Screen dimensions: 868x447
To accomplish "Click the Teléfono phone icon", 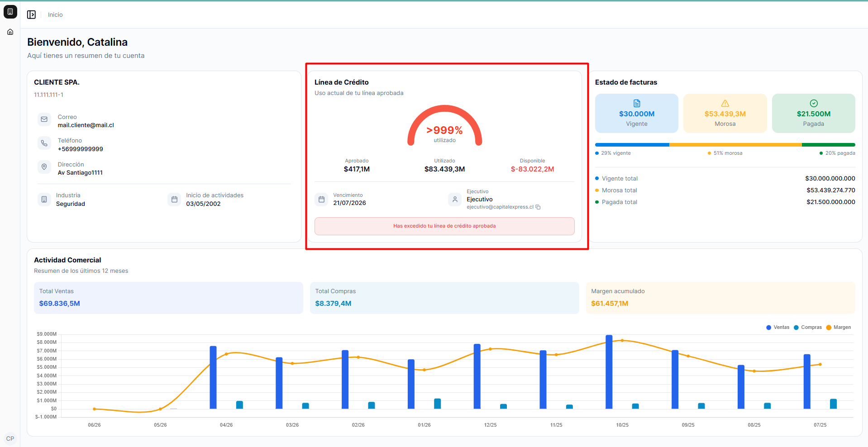I will pos(44,143).
